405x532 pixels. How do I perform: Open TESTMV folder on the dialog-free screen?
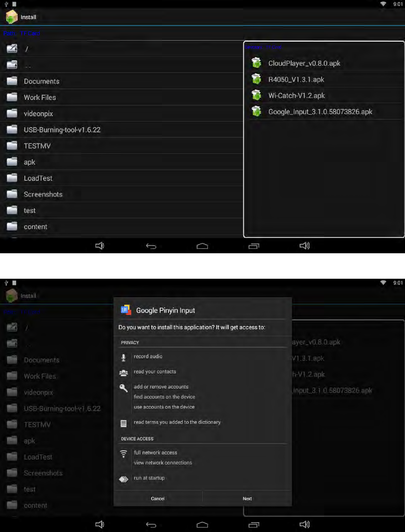[121, 146]
